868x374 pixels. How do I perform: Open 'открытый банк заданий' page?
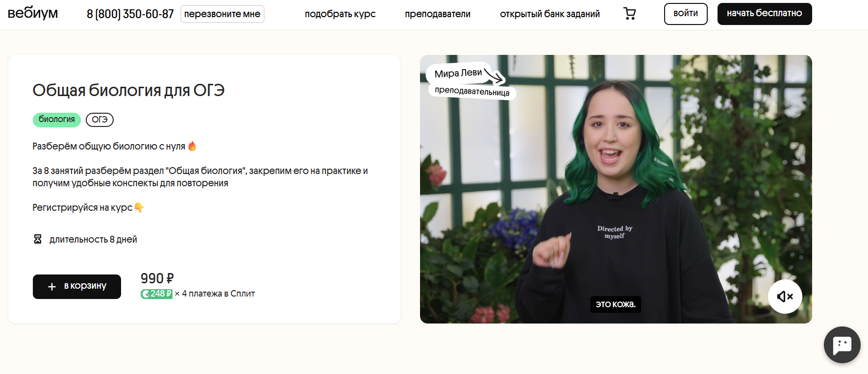coord(549,14)
